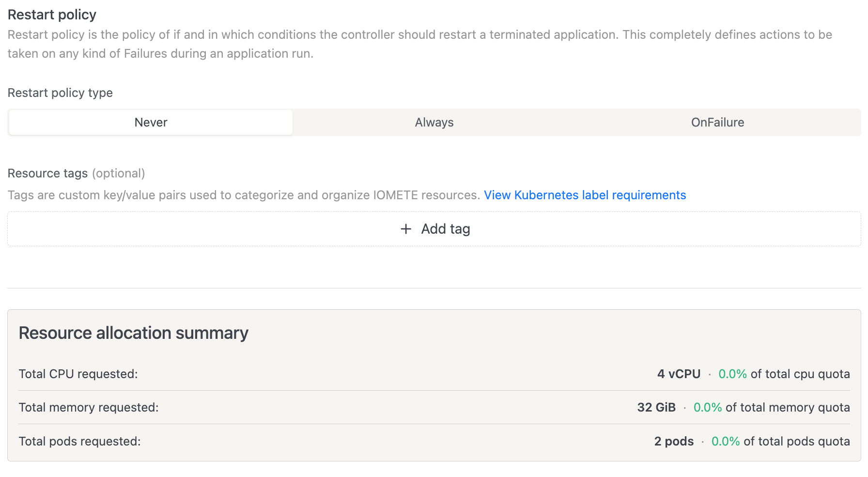Viewport: 868px width, 477px height.
Task: Click the green memory quota percentage
Action: [708, 407]
